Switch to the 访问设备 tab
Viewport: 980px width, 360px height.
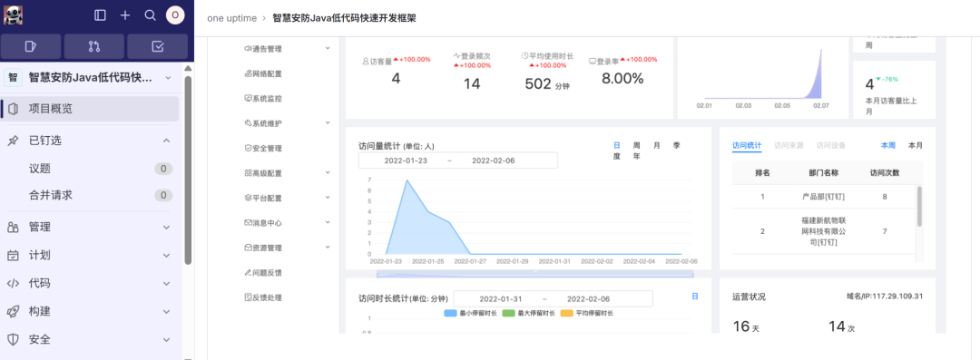831,146
